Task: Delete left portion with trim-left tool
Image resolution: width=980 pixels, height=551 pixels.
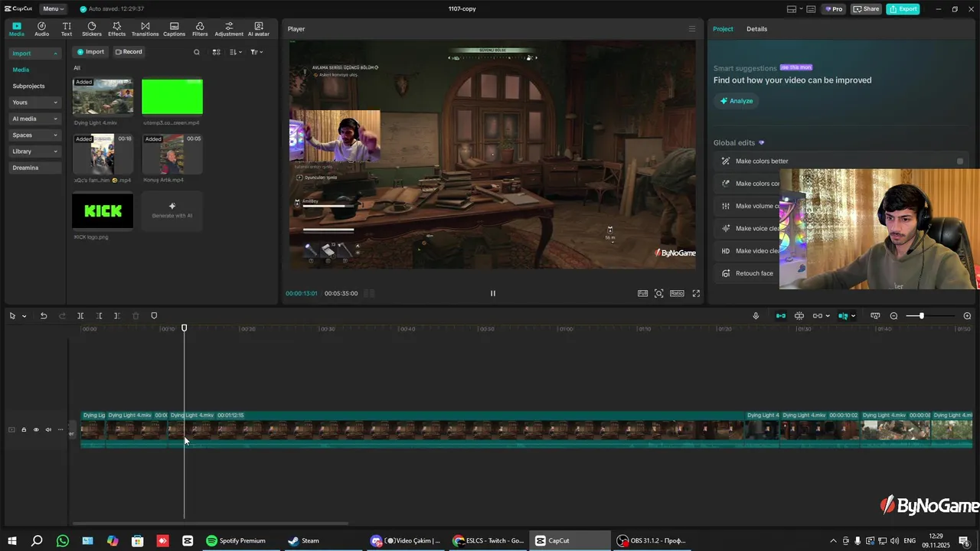Action: (x=99, y=316)
